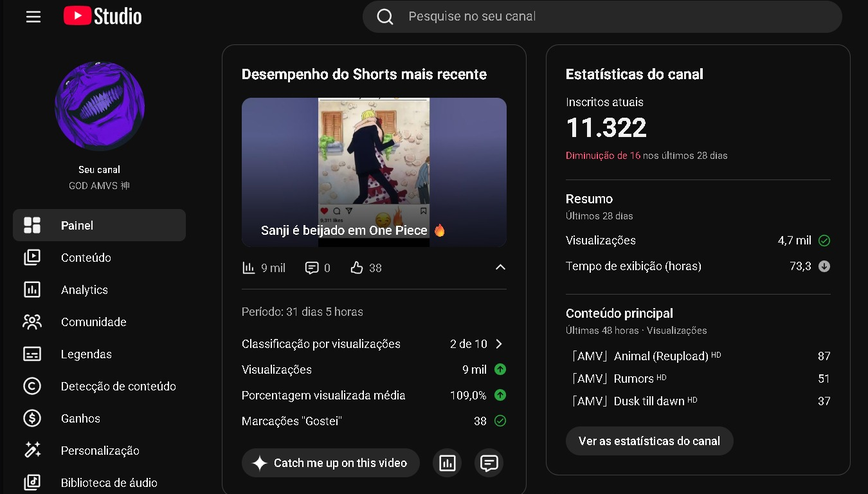This screenshot has height=494, width=868.
Task: Open the '[AMV] Animal (Reupload)' video
Action: pos(645,356)
